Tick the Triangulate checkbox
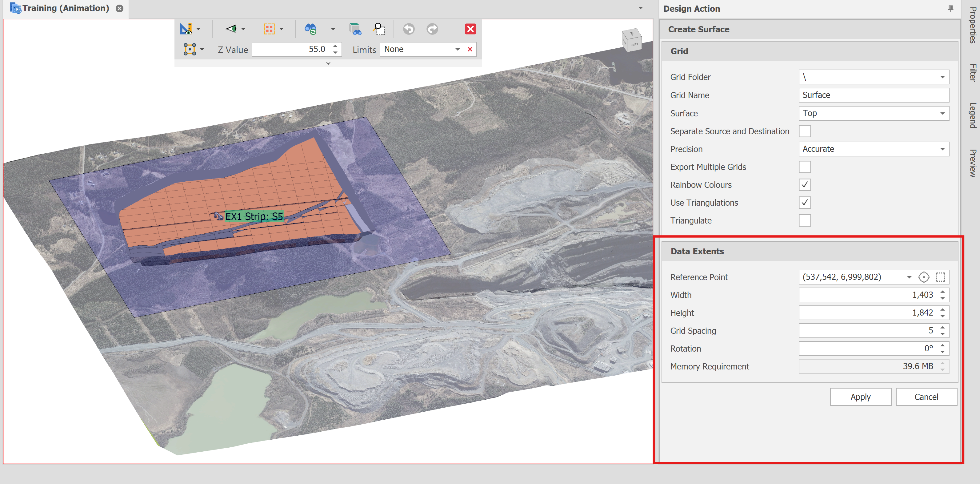980x484 pixels. (805, 221)
